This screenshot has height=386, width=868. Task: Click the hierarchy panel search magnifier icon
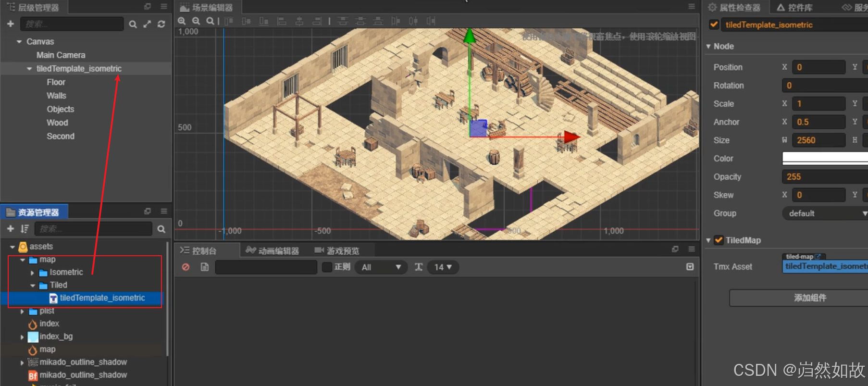[133, 24]
